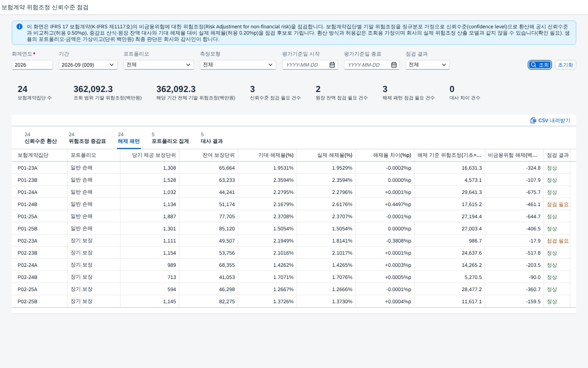Open the 대사 결과 tab
The image size is (588, 368).
click(212, 138)
